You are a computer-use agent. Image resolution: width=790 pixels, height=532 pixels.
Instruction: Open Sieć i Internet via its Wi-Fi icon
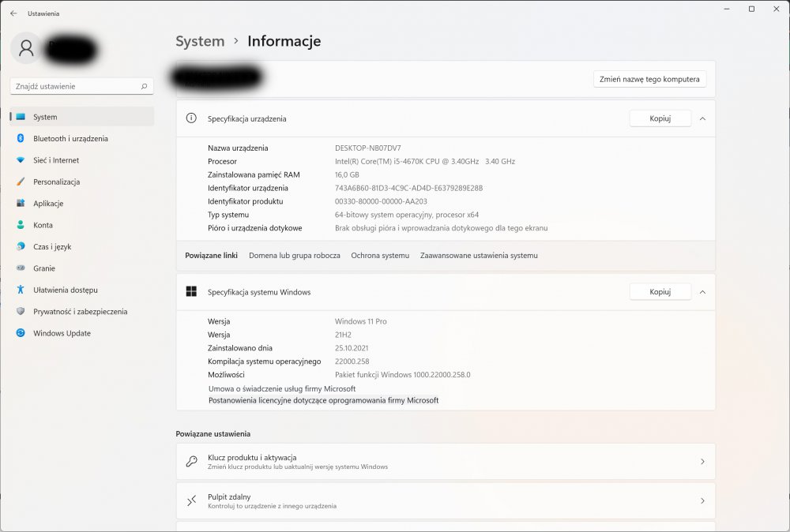[x=21, y=160]
